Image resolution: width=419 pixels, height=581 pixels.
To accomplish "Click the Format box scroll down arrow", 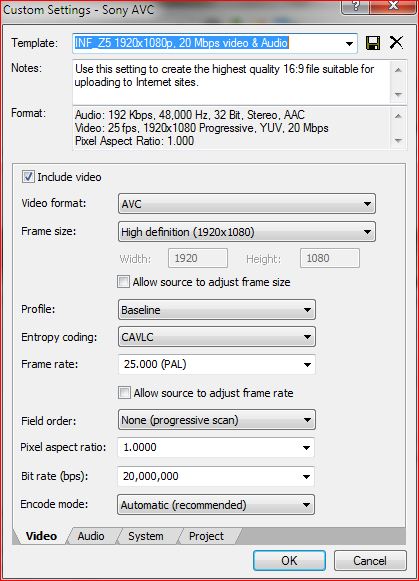I will pos(398,141).
